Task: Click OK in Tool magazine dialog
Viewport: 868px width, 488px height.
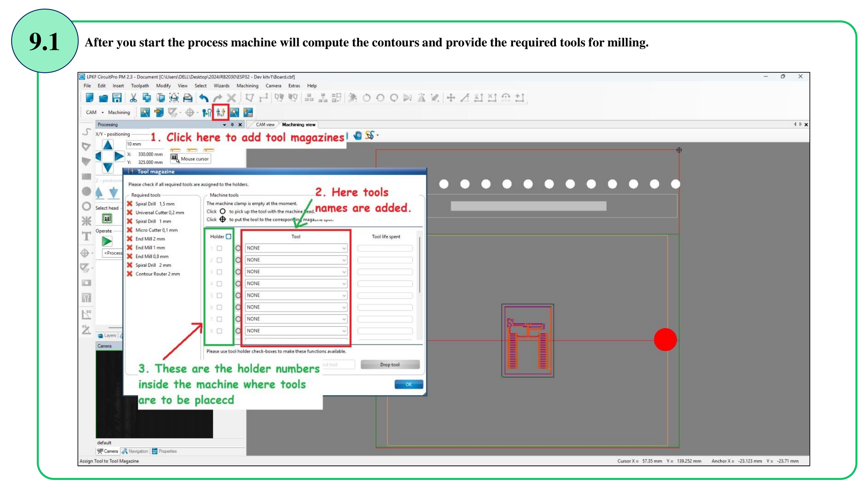Action: pos(408,384)
